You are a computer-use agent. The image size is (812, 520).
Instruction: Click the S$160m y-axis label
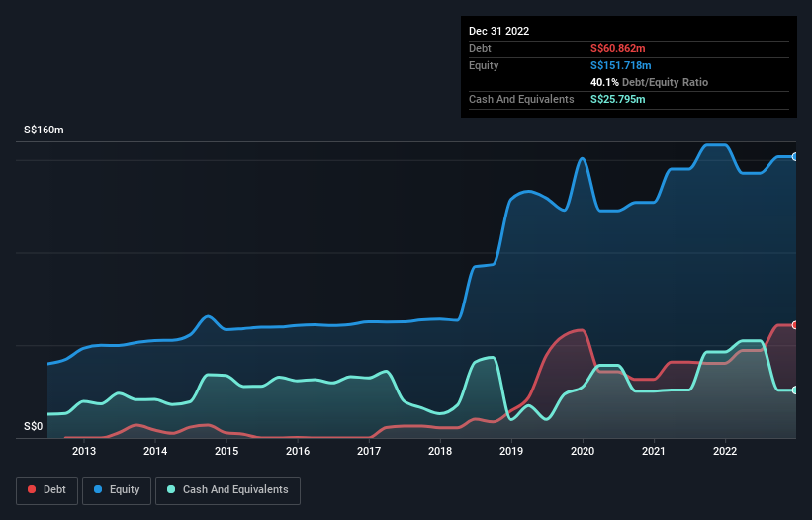(44, 130)
